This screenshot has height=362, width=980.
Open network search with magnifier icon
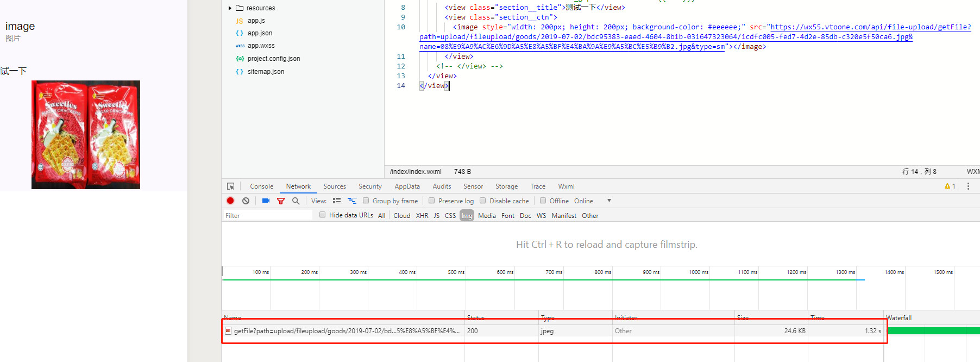(x=296, y=201)
